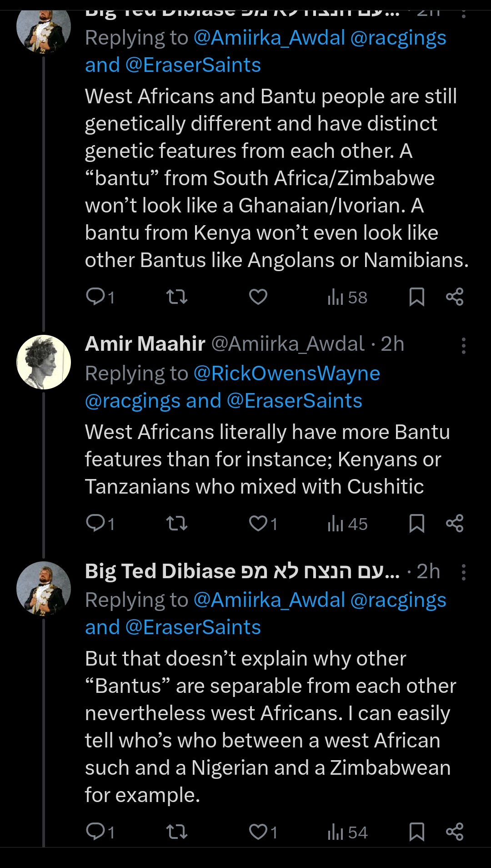Like Amir Maahir's tweet
This screenshot has width=491, height=868.
258,524
